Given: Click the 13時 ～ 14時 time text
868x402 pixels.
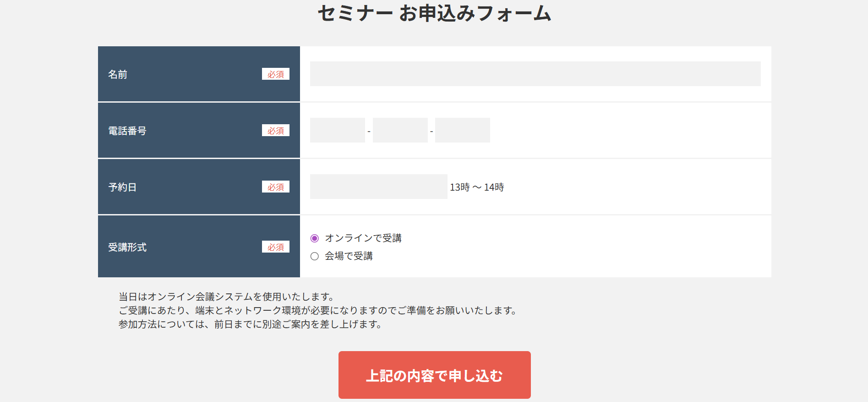Looking at the screenshot, I should tap(477, 187).
